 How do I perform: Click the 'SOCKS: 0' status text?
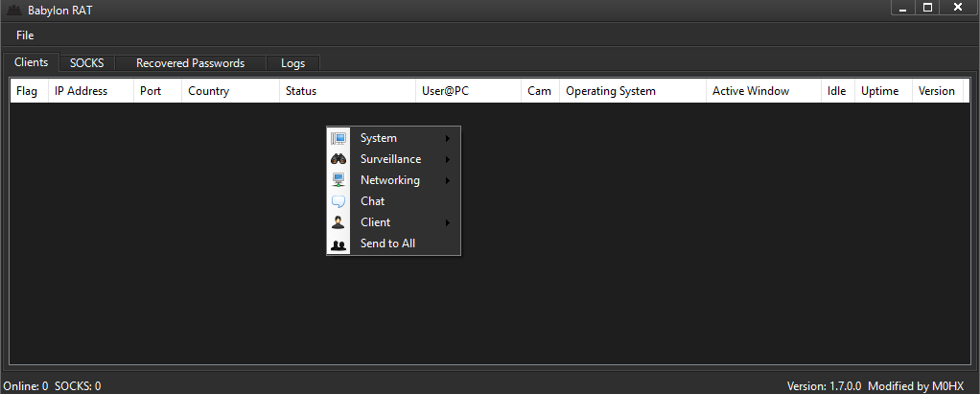78,386
